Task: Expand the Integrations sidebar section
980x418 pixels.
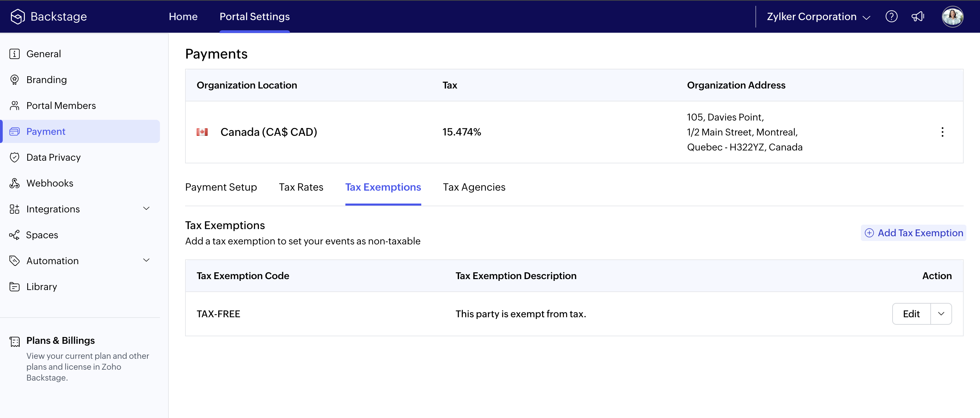Action: [x=146, y=209]
